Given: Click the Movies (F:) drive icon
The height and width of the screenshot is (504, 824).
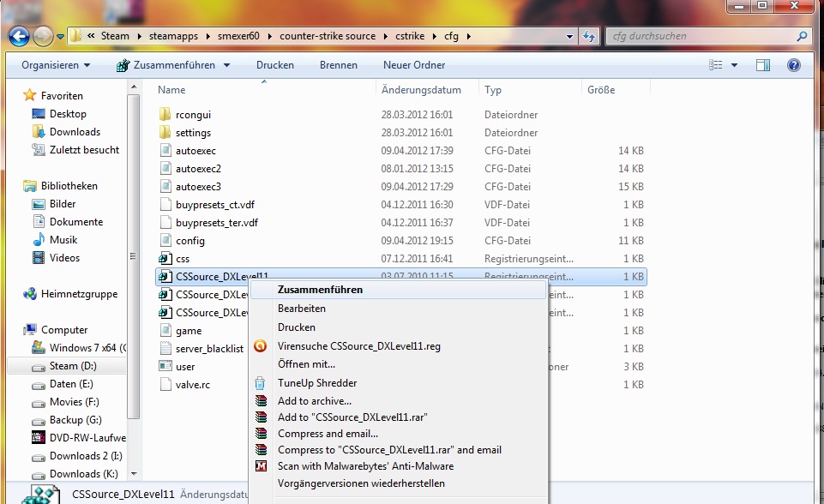Looking at the screenshot, I should pos(39,403).
